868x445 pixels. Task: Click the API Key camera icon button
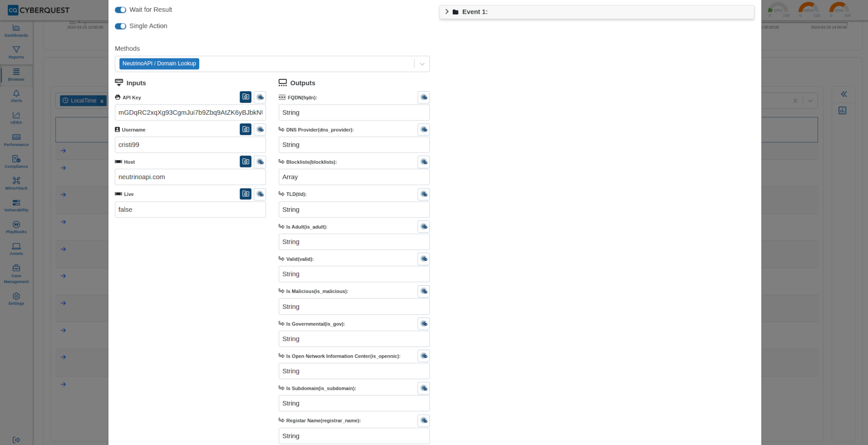(246, 97)
